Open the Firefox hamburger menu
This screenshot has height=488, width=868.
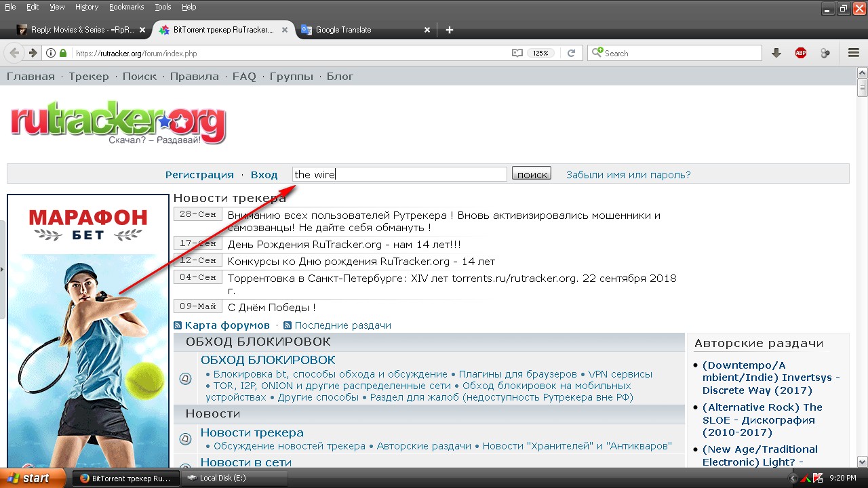(854, 53)
